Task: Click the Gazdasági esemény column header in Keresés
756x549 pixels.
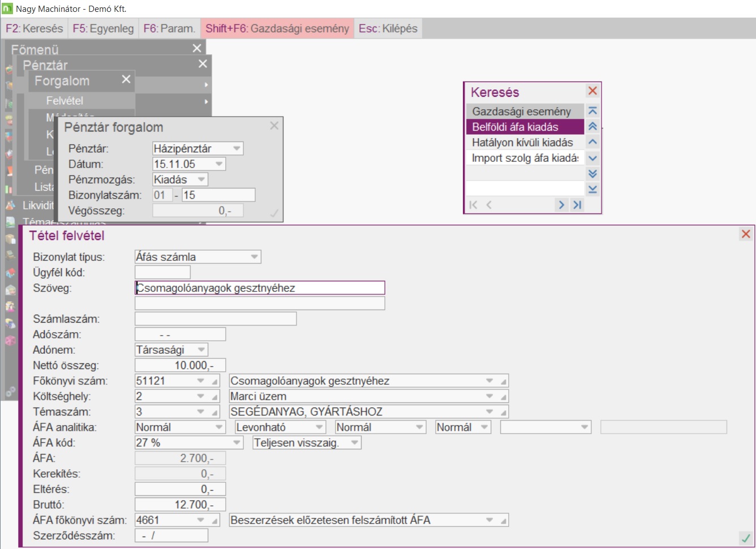Action: tap(525, 111)
